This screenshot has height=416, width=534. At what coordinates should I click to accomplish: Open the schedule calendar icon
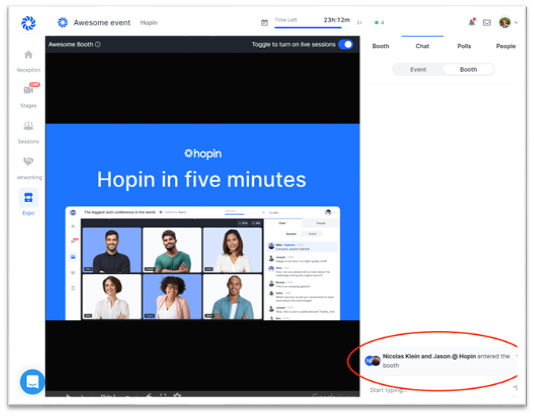click(264, 22)
